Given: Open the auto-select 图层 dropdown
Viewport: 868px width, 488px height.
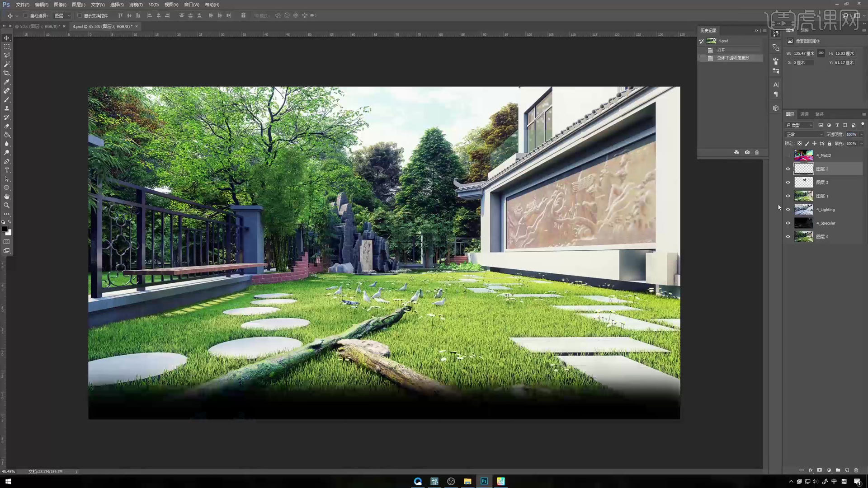Looking at the screenshot, I should point(62,15).
